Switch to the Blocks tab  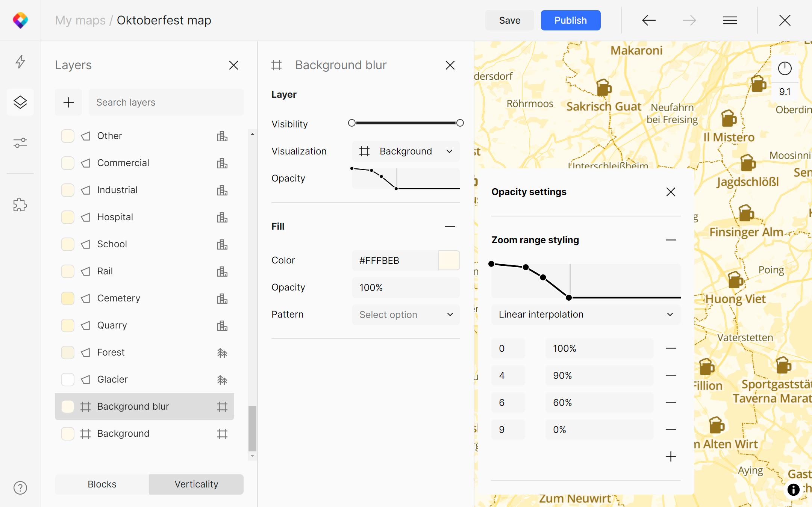click(102, 484)
